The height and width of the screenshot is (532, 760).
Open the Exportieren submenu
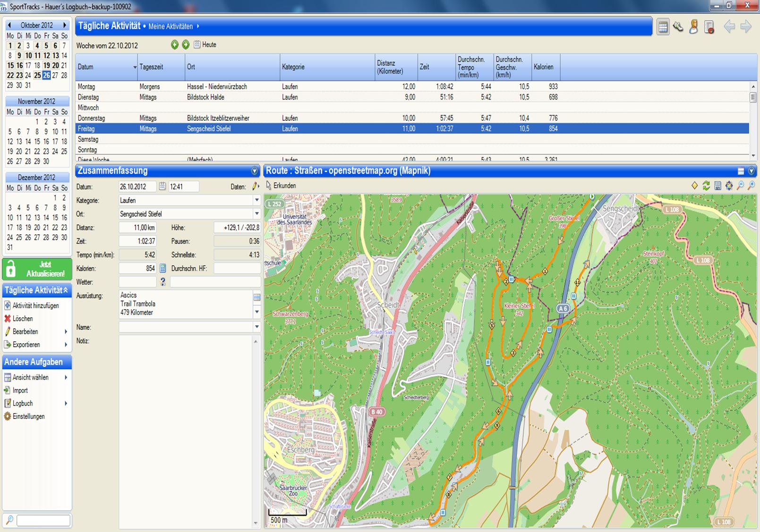[26, 345]
